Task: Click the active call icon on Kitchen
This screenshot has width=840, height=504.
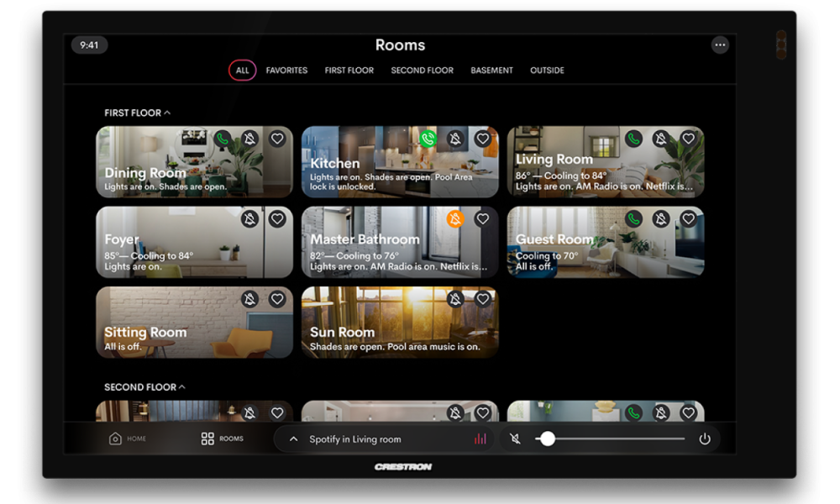Action: click(x=428, y=139)
